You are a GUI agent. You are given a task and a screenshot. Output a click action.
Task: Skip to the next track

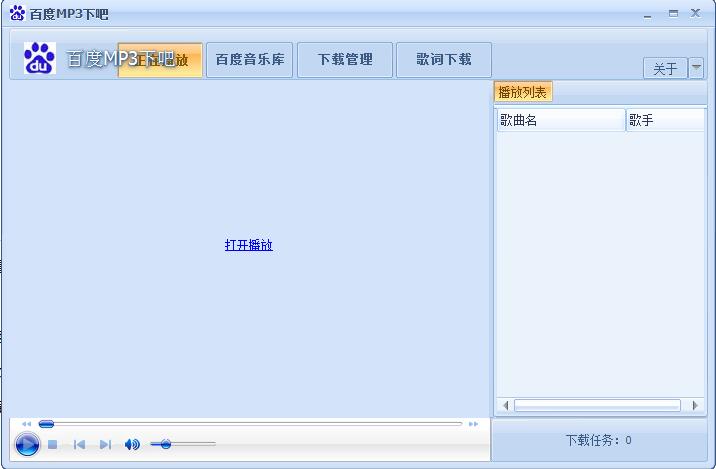point(105,444)
